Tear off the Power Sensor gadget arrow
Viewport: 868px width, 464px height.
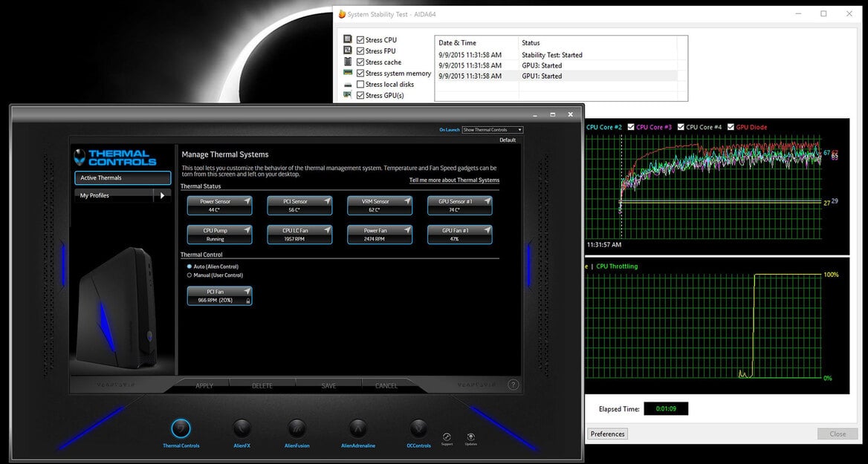247,200
